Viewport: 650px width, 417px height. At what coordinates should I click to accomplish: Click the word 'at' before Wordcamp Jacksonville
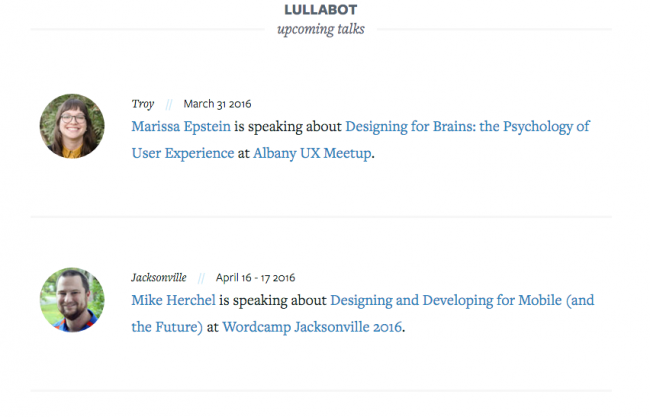[x=212, y=327]
